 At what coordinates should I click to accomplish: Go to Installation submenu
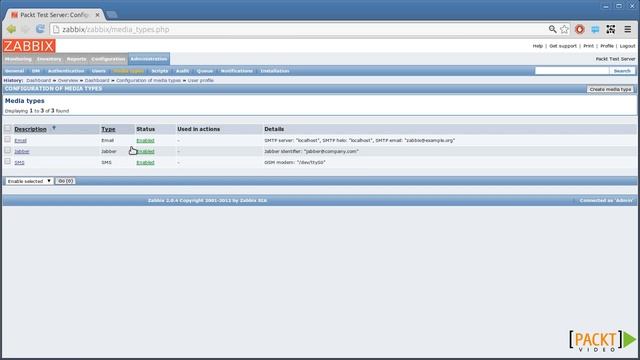(275, 71)
